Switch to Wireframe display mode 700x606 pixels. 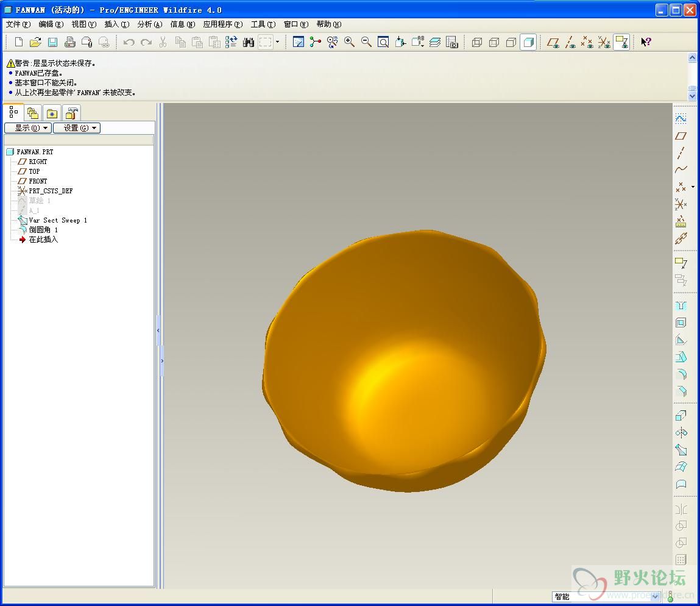click(x=477, y=42)
